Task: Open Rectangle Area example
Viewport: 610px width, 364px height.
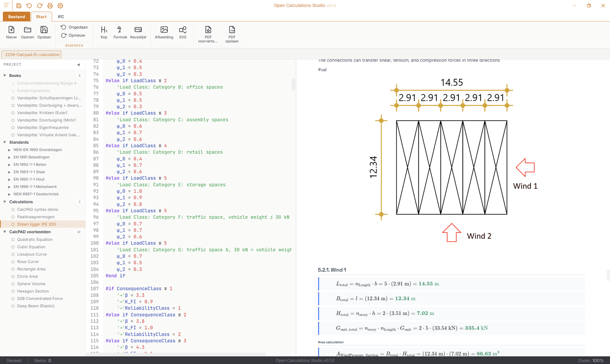Action: (x=43, y=269)
